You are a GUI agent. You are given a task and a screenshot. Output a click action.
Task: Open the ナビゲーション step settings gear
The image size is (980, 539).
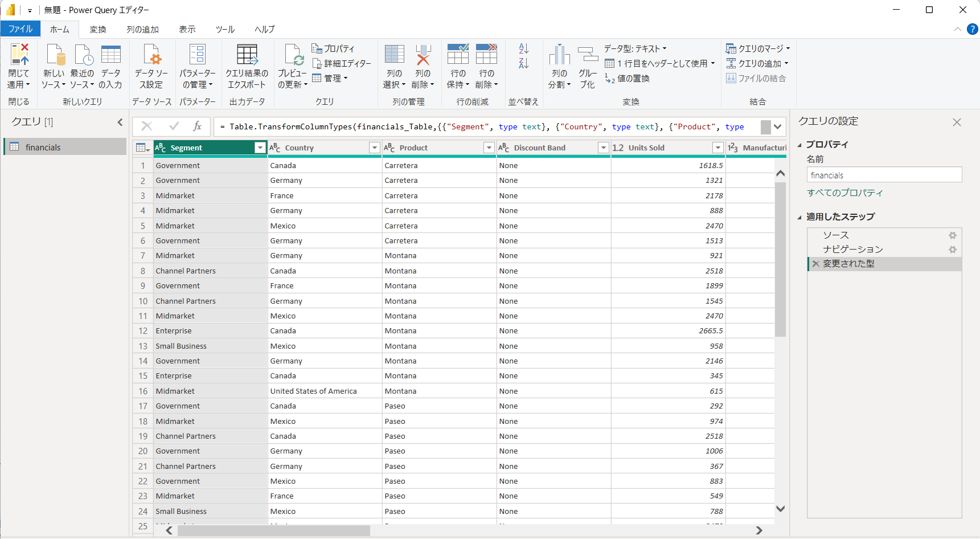point(952,250)
